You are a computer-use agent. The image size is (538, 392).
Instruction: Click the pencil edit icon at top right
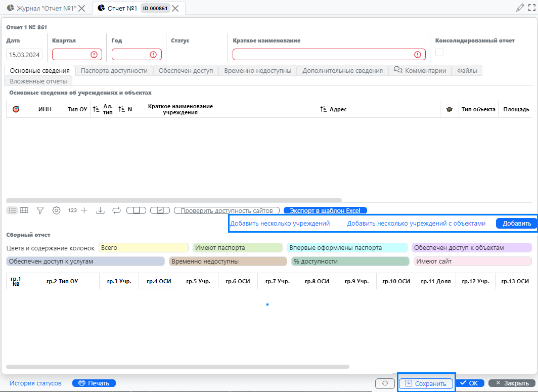pyautogui.click(x=520, y=8)
